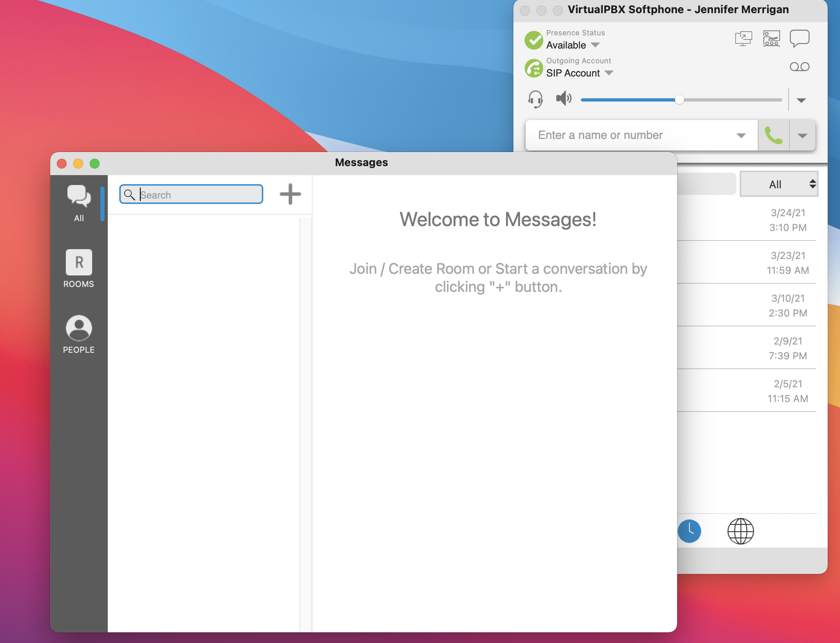The image size is (840, 643).
Task: Mute the speaker via the speaker icon
Action: [564, 99]
